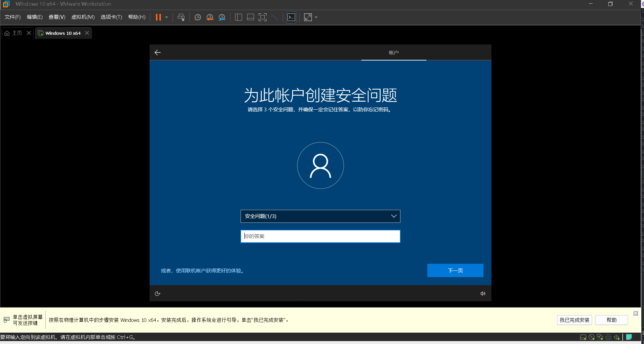This screenshot has height=344, width=644.
Task: Click the teal message log note icon
Action: click(x=629, y=337)
